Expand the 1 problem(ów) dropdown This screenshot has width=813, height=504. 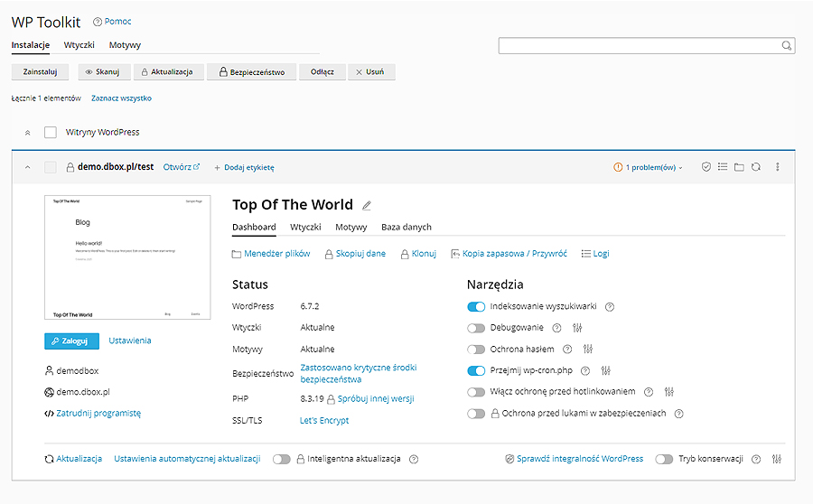pos(649,167)
